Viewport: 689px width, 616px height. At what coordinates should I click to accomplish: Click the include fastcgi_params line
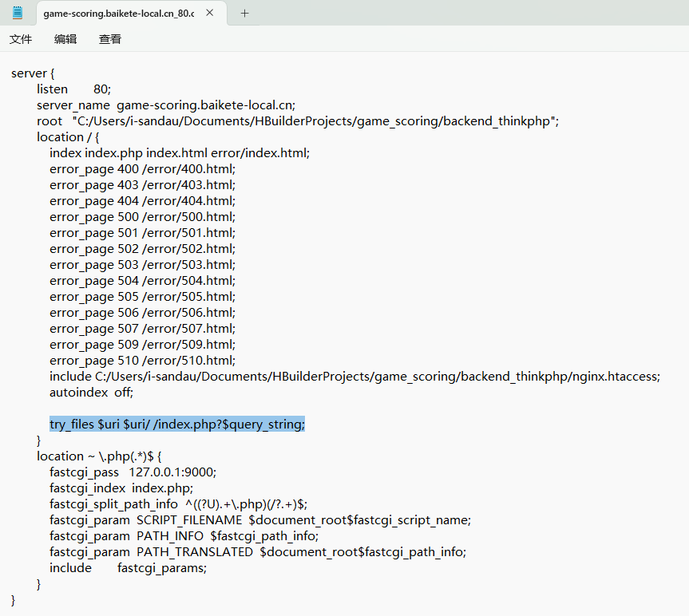[128, 568]
